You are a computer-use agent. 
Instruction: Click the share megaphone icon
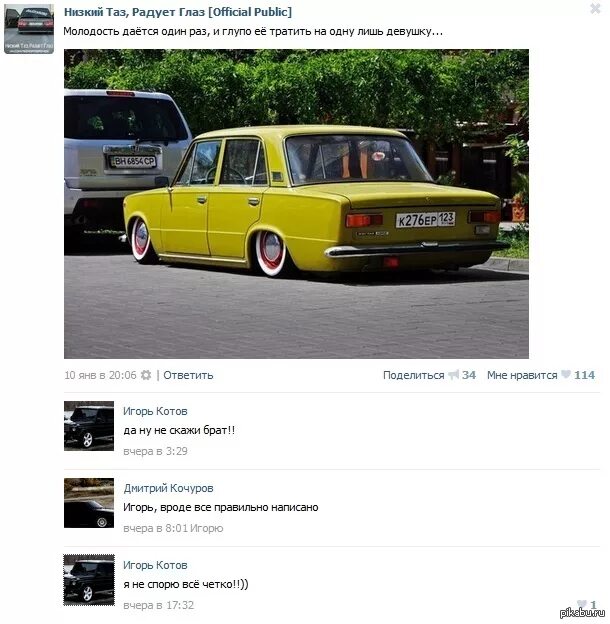click(453, 374)
